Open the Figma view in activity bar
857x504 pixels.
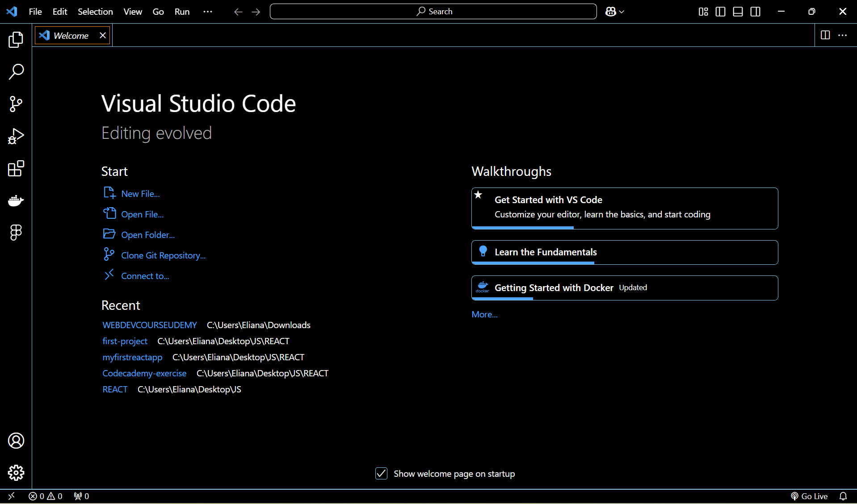(x=16, y=233)
